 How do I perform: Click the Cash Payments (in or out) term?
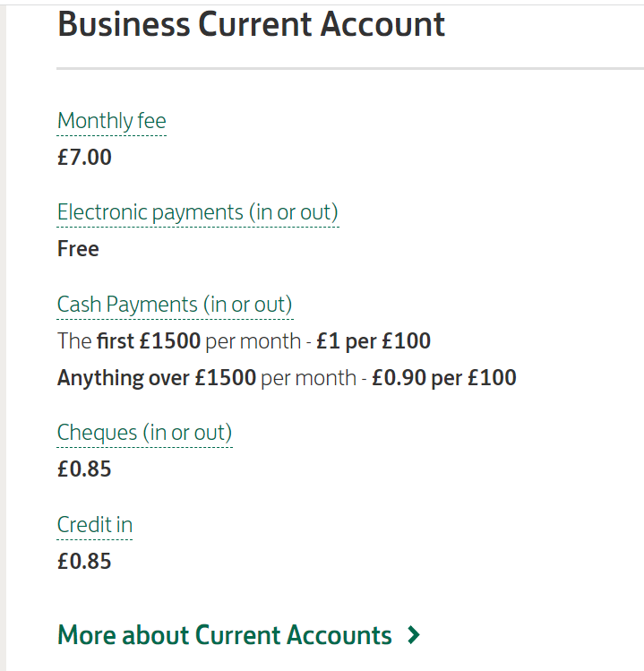click(x=174, y=305)
